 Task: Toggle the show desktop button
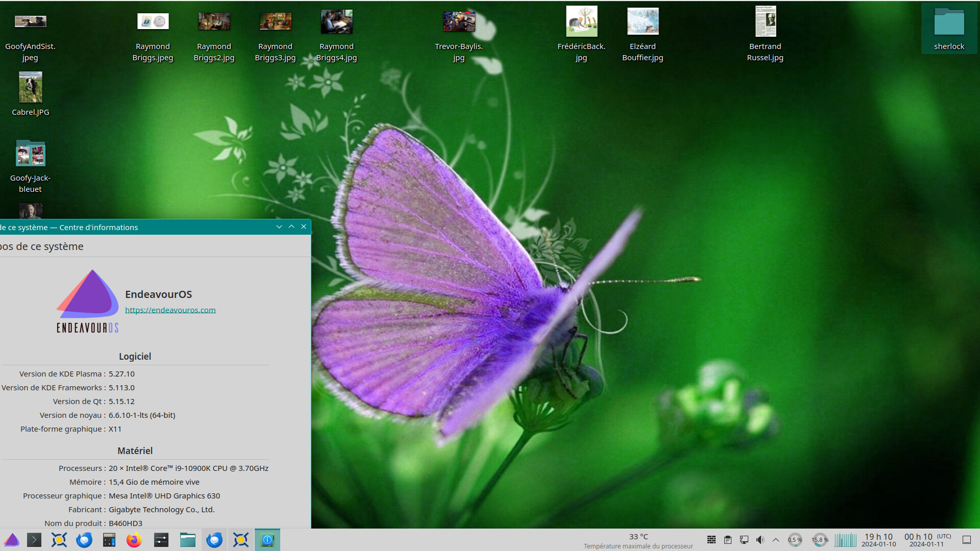pos(966,540)
